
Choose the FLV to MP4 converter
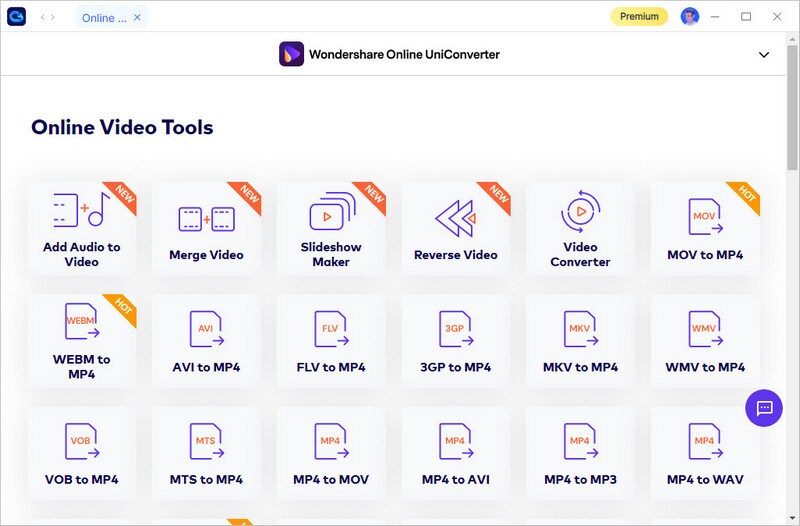331,341
